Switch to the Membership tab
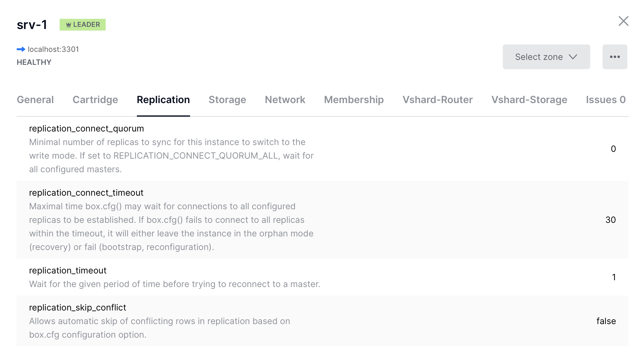 354,100
